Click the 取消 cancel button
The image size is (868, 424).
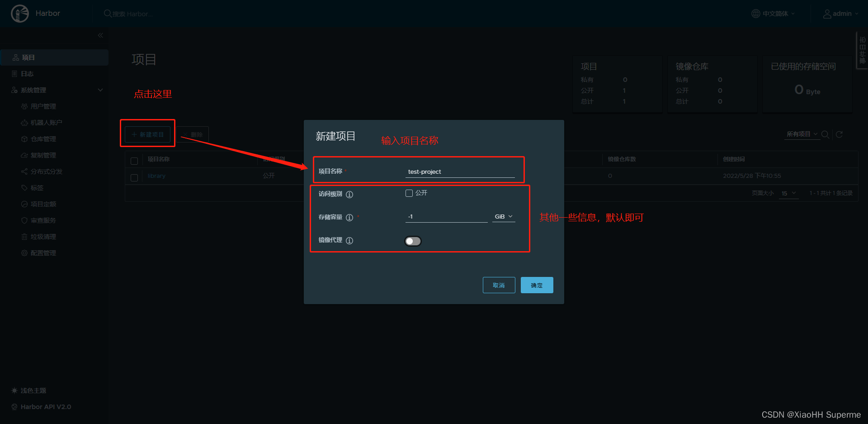point(499,285)
